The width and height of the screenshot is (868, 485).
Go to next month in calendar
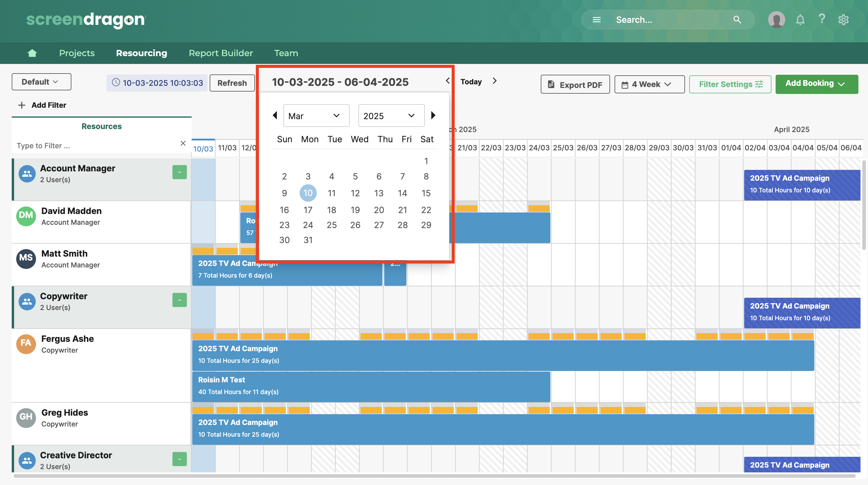pos(433,115)
